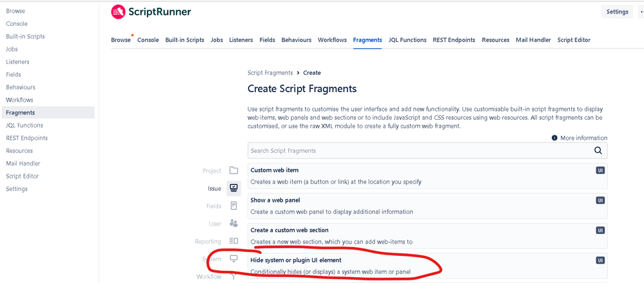Viewport: 644px width, 283px height.
Task: Click the Settings button
Action: pyautogui.click(x=618, y=12)
